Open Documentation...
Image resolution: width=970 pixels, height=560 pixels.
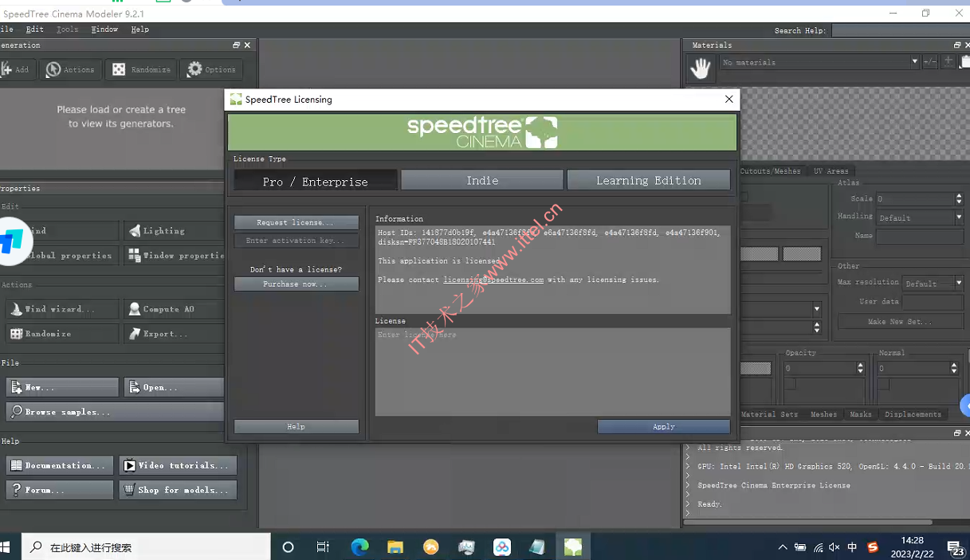click(60, 465)
